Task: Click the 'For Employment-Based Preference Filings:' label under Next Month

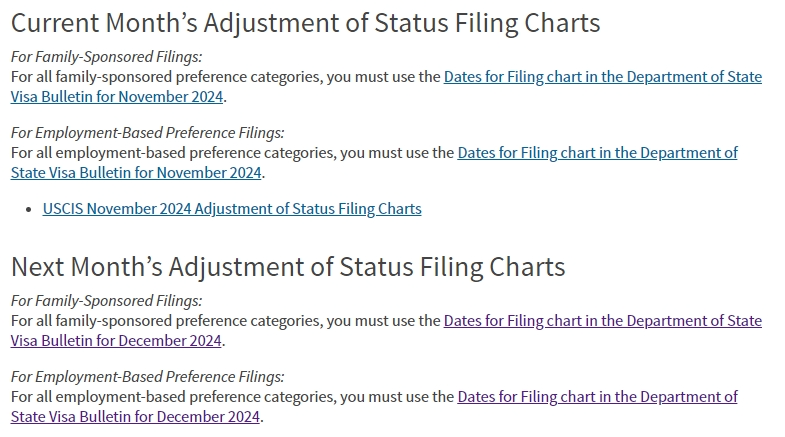Action: [x=147, y=376]
